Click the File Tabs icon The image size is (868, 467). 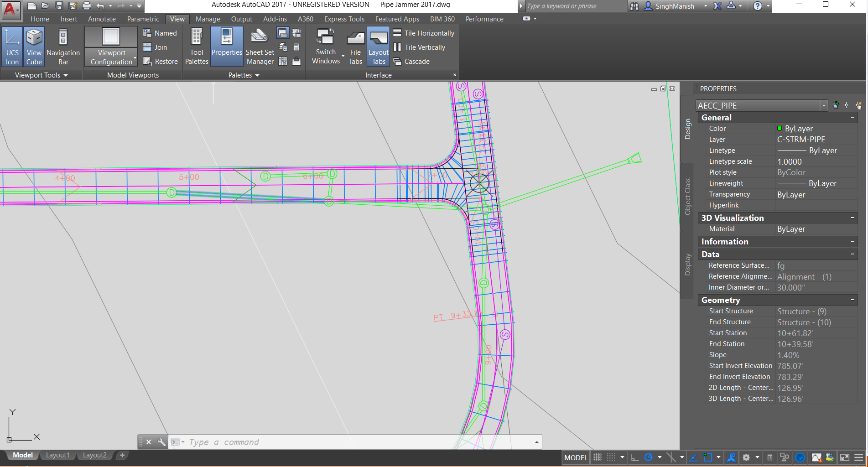coord(355,46)
